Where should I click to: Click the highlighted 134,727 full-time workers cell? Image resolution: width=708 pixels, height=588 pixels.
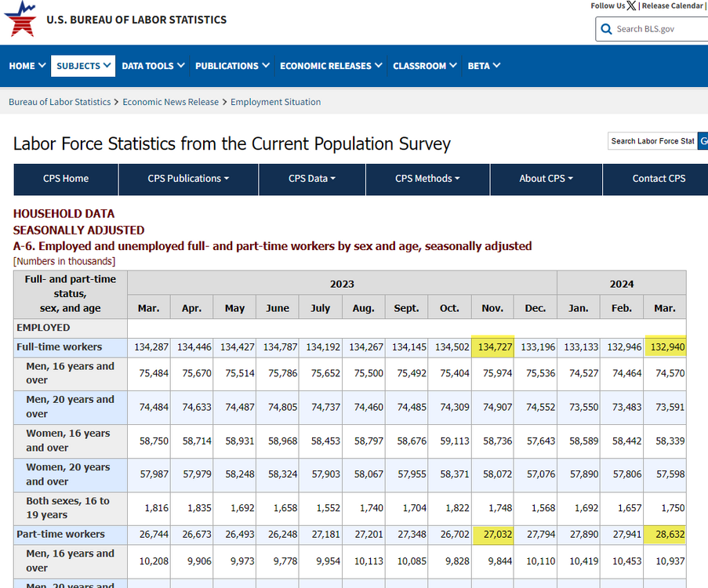492,347
